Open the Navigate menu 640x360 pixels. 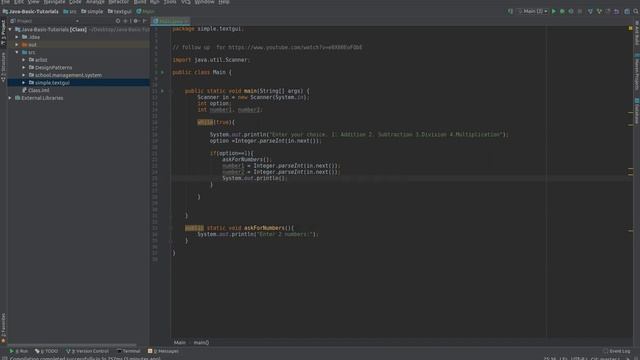[54, 2]
